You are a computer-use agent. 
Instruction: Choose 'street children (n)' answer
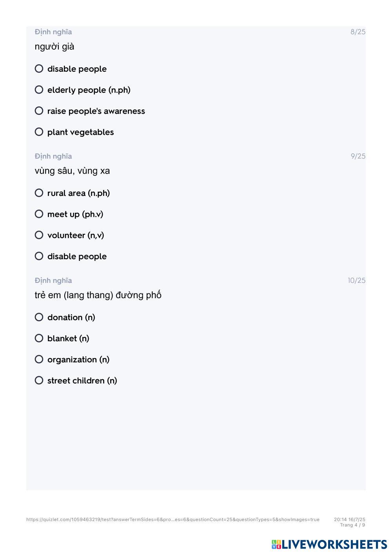(39, 380)
